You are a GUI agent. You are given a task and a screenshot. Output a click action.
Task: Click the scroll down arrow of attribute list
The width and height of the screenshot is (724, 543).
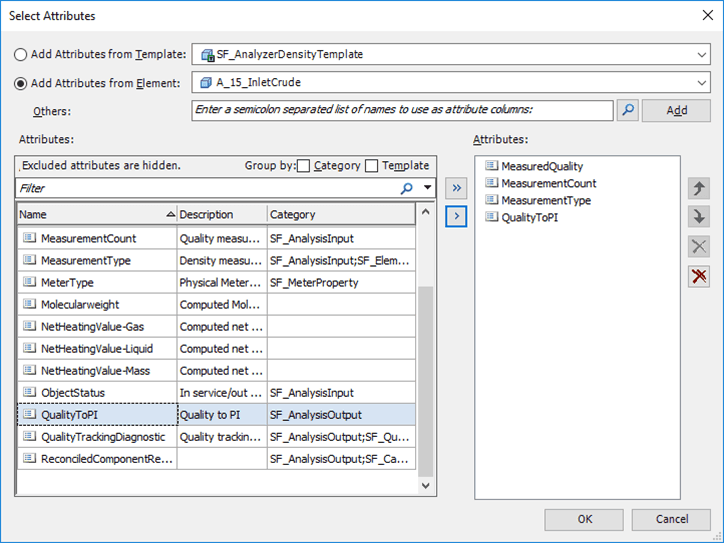point(426,485)
